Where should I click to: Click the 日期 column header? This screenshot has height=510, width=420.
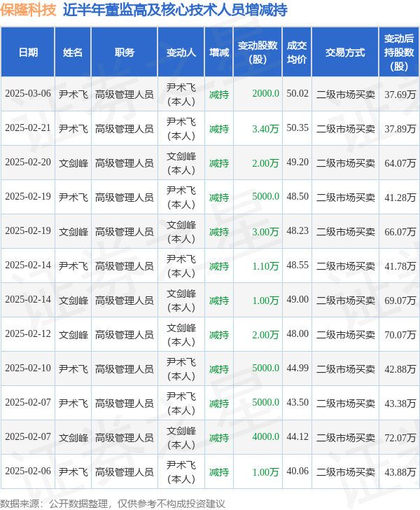tap(28, 53)
